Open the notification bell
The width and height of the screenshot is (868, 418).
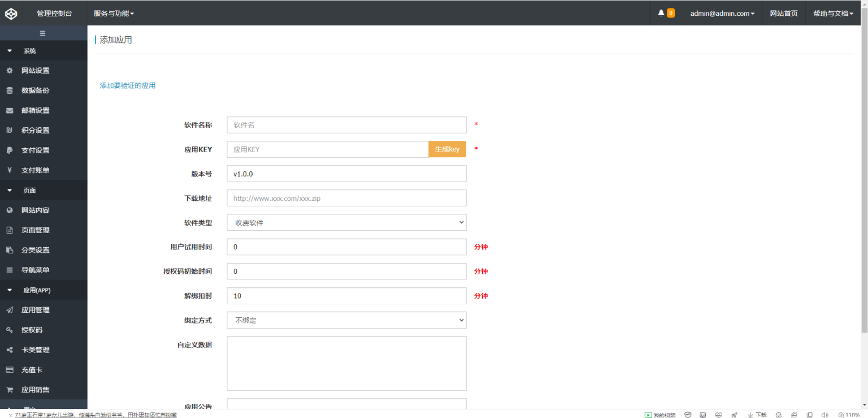pos(661,13)
